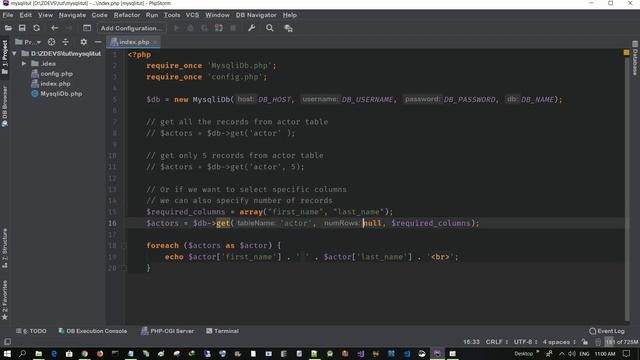The image size is (640, 360).
Task: Toggle the 7: Structure tool window
Action: [x=5, y=248]
